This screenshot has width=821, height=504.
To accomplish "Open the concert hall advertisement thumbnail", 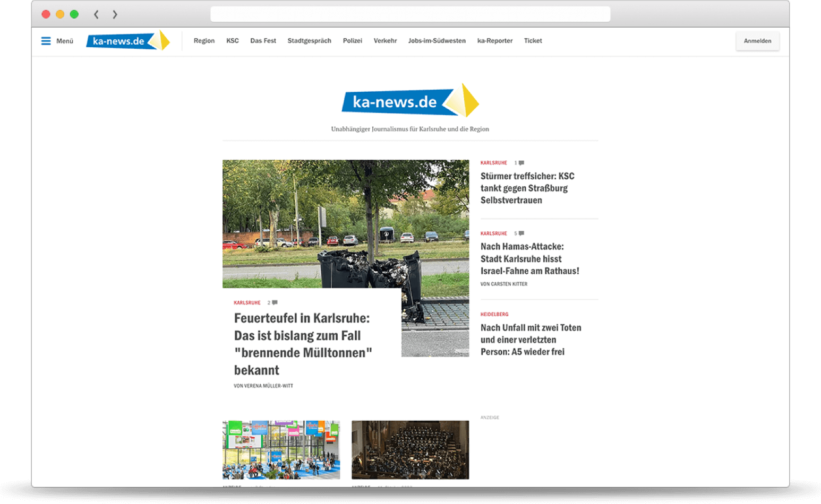I will pos(409,449).
